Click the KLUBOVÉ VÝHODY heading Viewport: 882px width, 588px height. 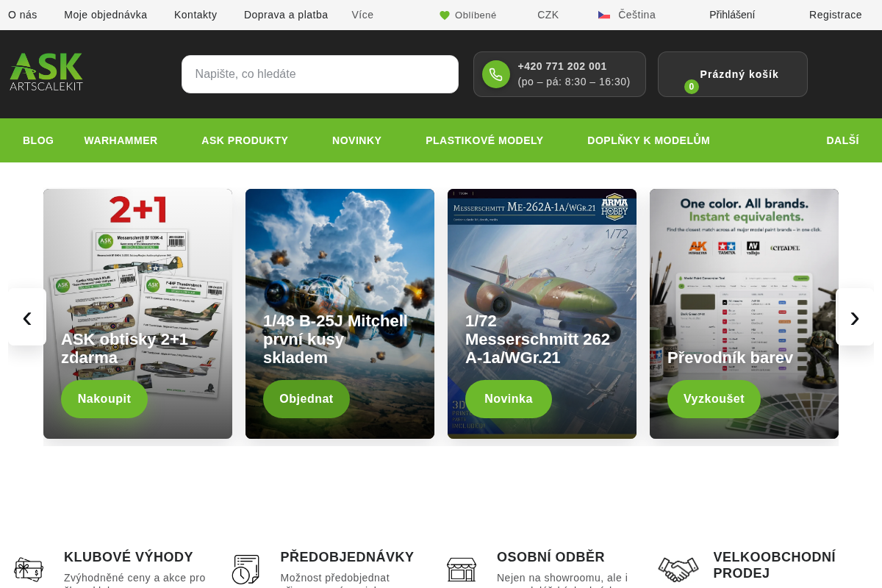[x=129, y=557]
